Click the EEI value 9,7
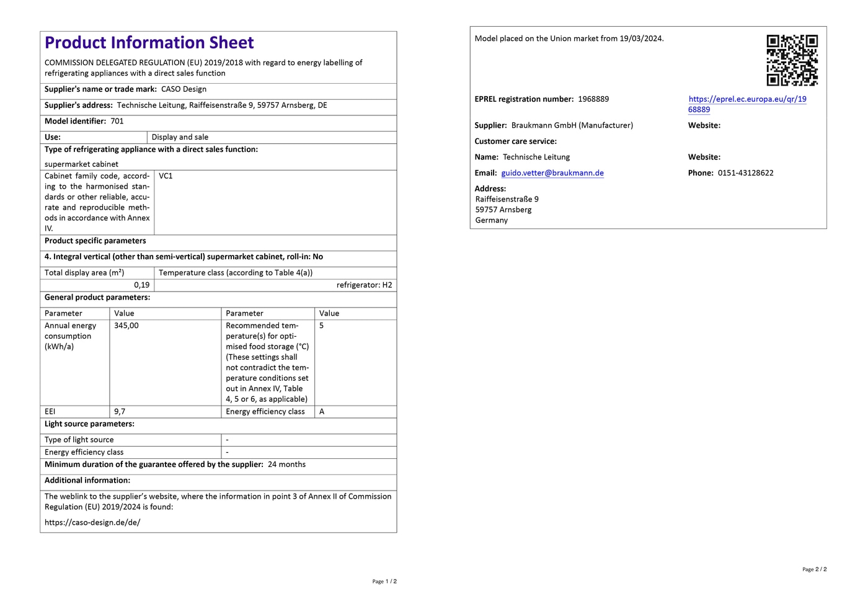Viewport: 868px width, 614px height. (120, 412)
